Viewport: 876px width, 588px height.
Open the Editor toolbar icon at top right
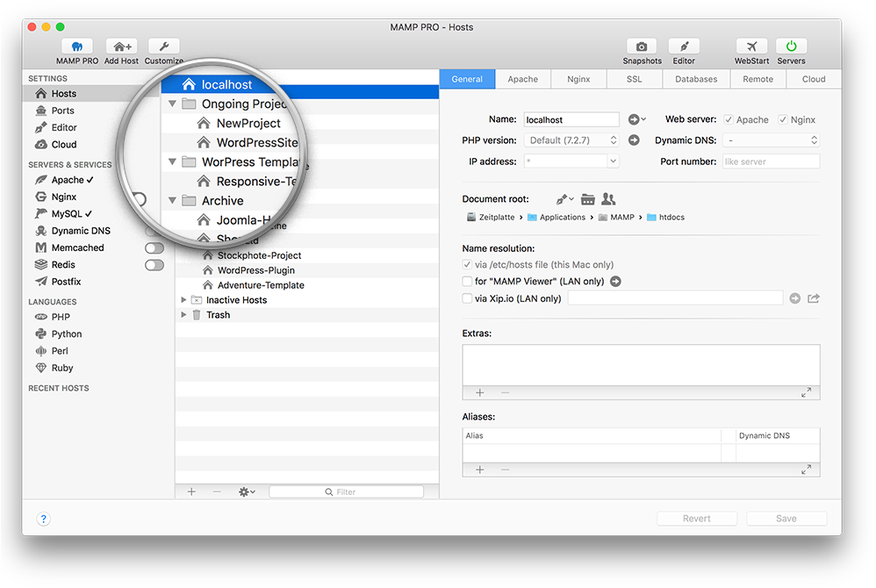(684, 47)
